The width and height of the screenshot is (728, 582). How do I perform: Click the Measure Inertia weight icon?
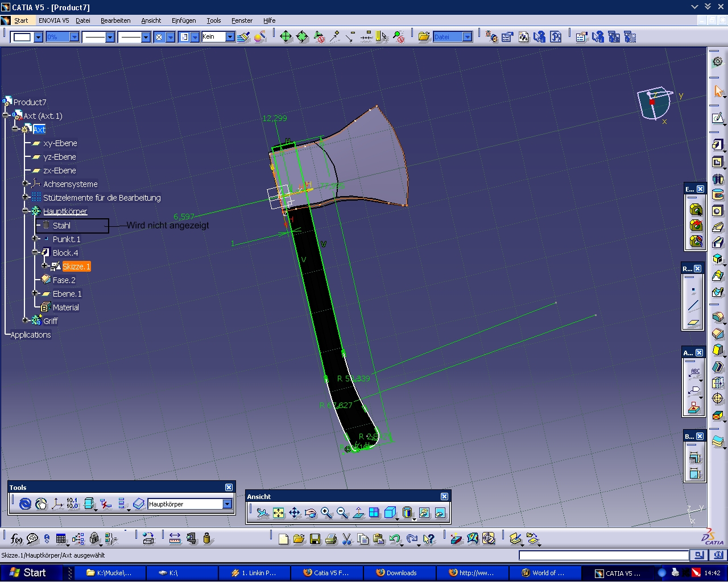pos(206,539)
